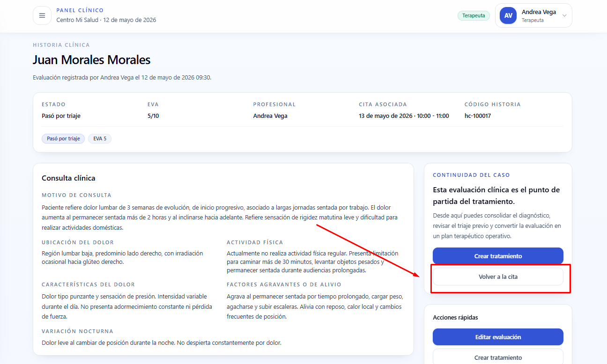This screenshot has width=607, height=364.
Task: Select the Pasó por triaje chip
Action: coord(63,138)
